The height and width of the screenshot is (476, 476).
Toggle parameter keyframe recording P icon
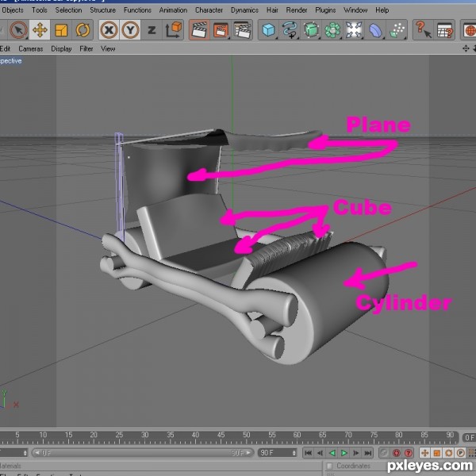460,453
